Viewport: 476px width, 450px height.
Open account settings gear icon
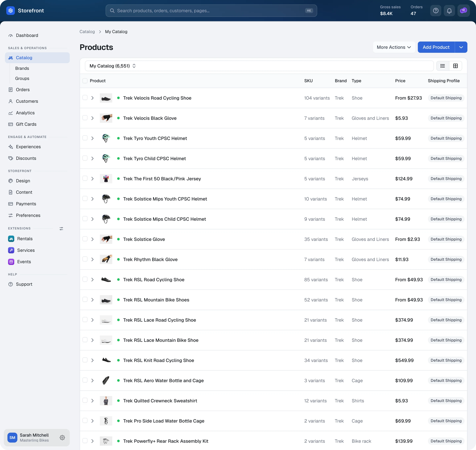point(62,438)
